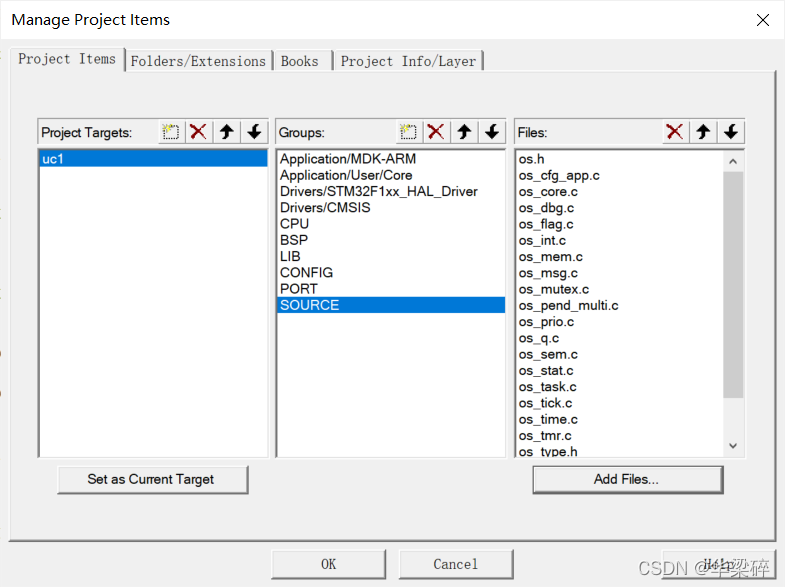Create a new group
Viewport: 785px width, 587px height.
[409, 132]
